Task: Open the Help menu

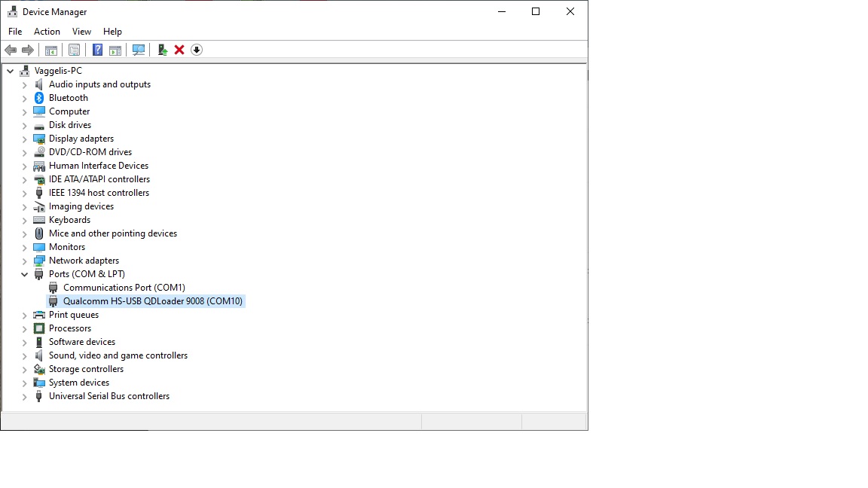Action: click(x=112, y=32)
